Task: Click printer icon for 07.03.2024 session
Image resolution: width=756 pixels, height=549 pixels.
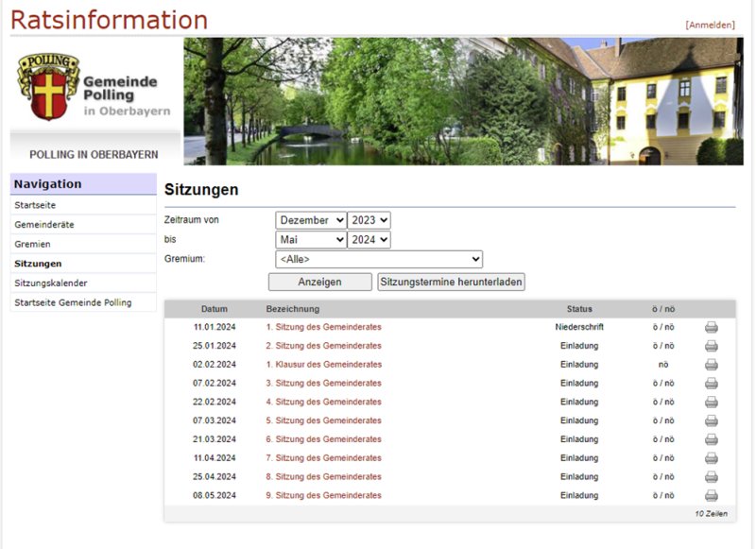Action: click(x=712, y=420)
